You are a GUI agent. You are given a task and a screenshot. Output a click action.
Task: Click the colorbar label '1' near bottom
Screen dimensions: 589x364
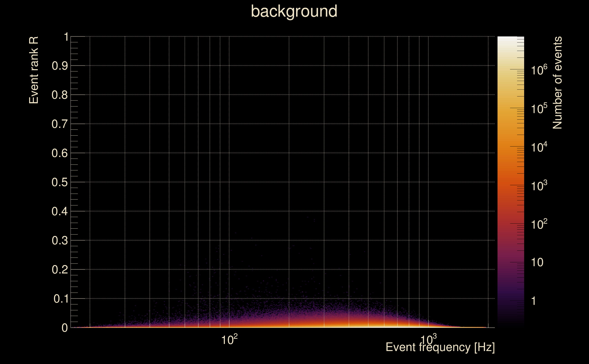pos(533,301)
